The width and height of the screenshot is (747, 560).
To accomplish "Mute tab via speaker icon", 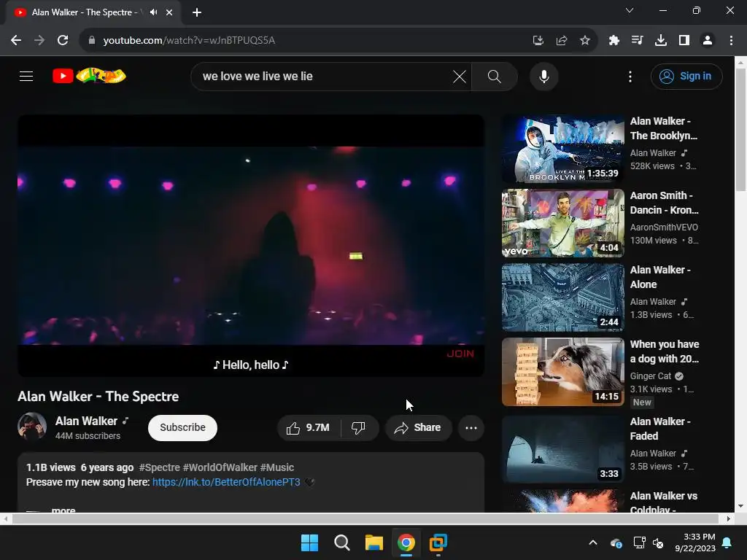I will coord(153,12).
